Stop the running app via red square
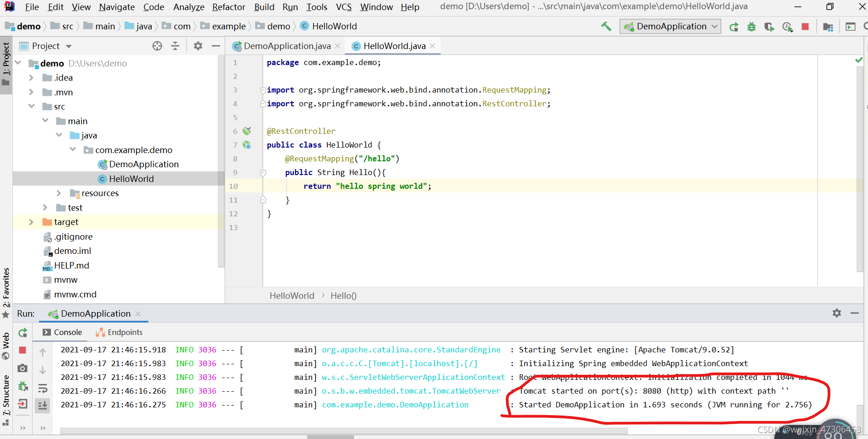This screenshot has height=439, width=868. click(x=805, y=27)
